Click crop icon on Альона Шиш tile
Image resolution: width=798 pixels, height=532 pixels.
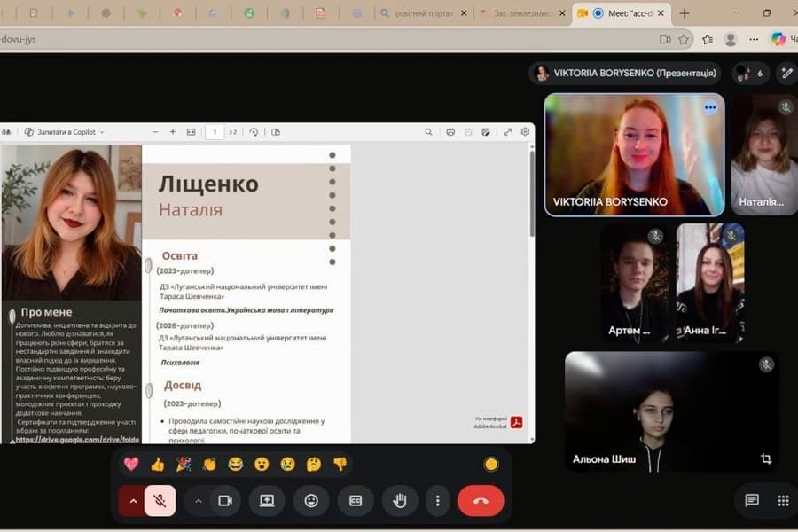pos(766,458)
